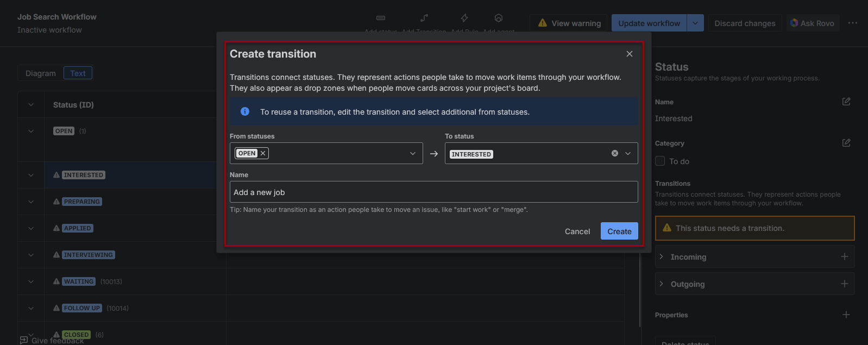The image size is (868, 345).
Task: Select the WAITING status lozenge
Action: pyautogui.click(x=79, y=281)
